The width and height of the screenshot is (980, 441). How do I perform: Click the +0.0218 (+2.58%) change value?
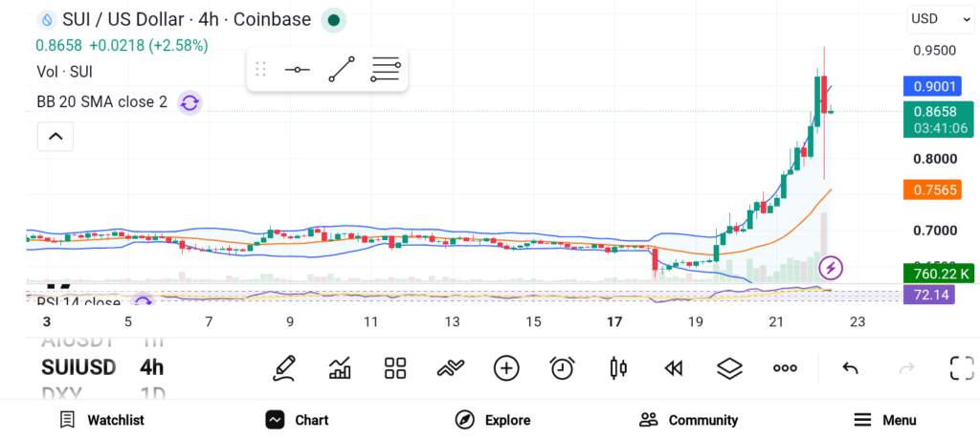point(148,46)
